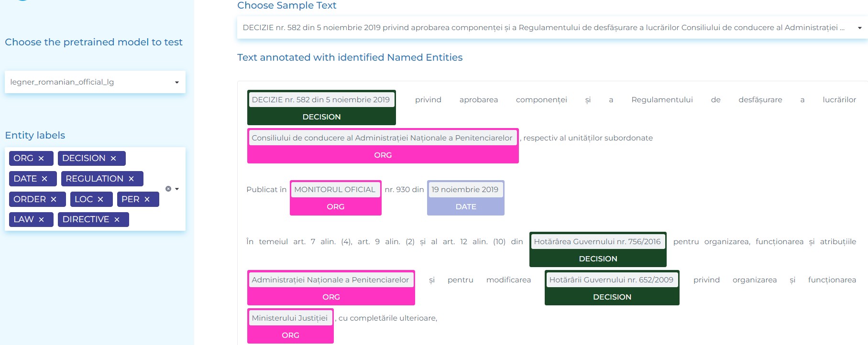This screenshot has height=345, width=868.
Task: Remove the DIRECTIVE entity label
Action: (x=117, y=219)
